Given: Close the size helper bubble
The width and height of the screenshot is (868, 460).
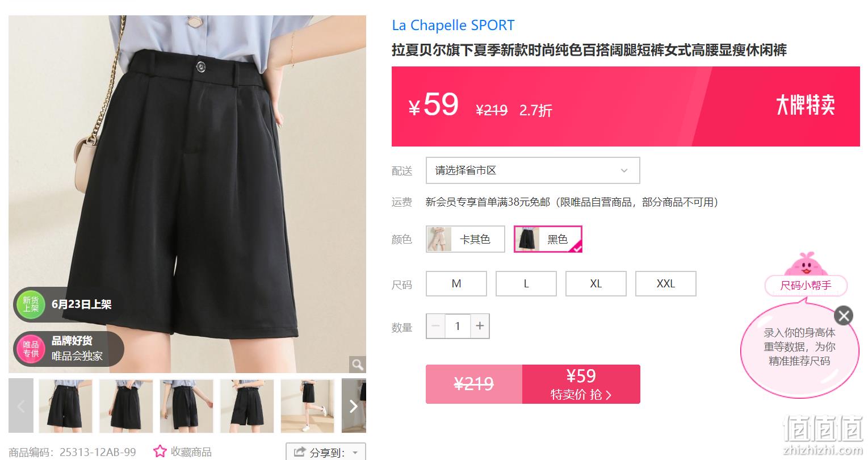Looking at the screenshot, I should pos(844,315).
